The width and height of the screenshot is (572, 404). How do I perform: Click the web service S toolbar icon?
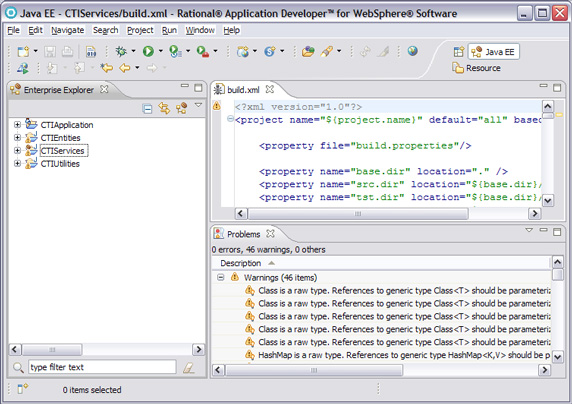270,51
